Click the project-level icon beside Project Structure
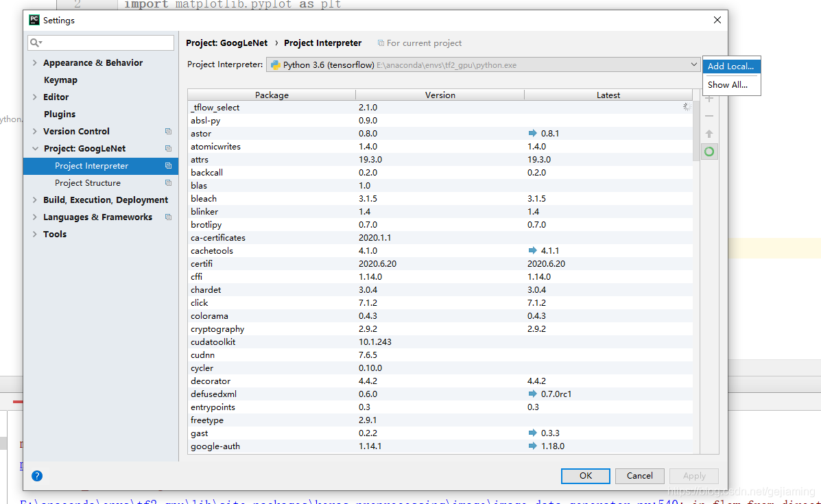Viewport: 821px width, 504px height. tap(168, 183)
